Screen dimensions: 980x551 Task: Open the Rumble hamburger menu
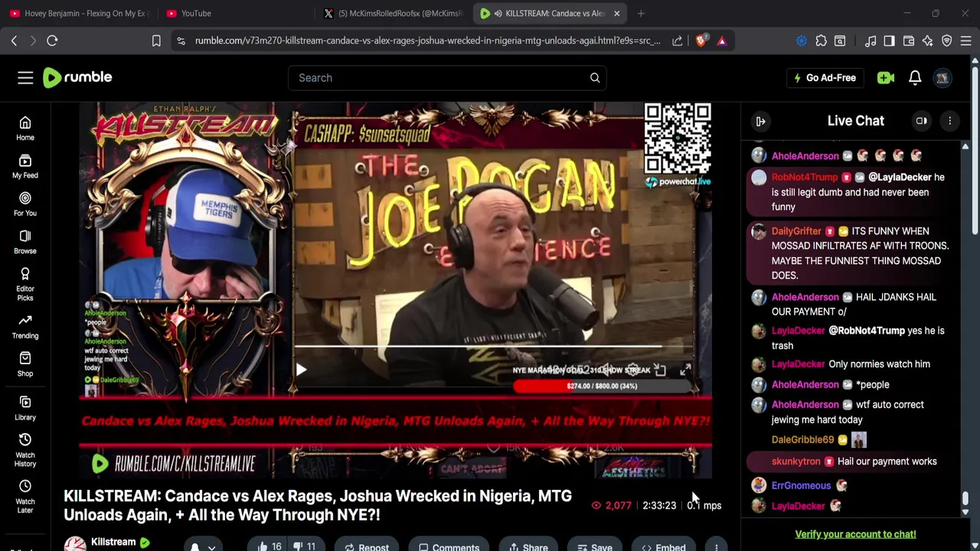(25, 77)
